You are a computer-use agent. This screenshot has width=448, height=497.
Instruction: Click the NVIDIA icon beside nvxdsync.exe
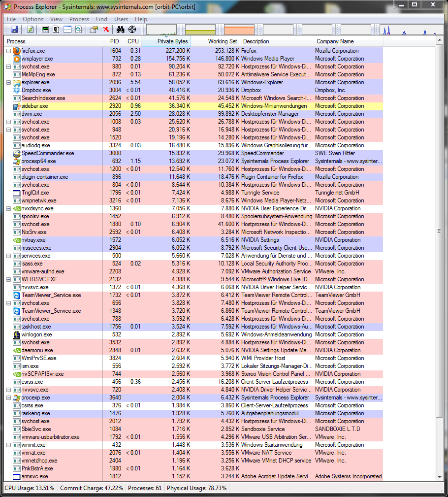pyautogui.click(x=17, y=208)
